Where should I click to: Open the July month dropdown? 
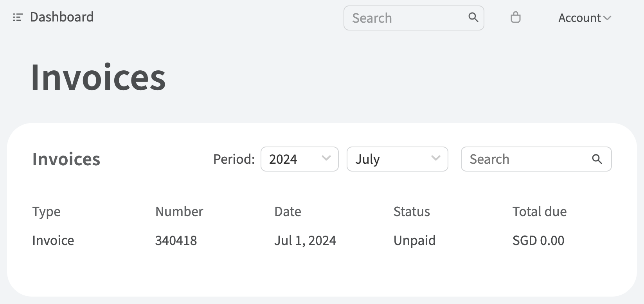point(397,159)
